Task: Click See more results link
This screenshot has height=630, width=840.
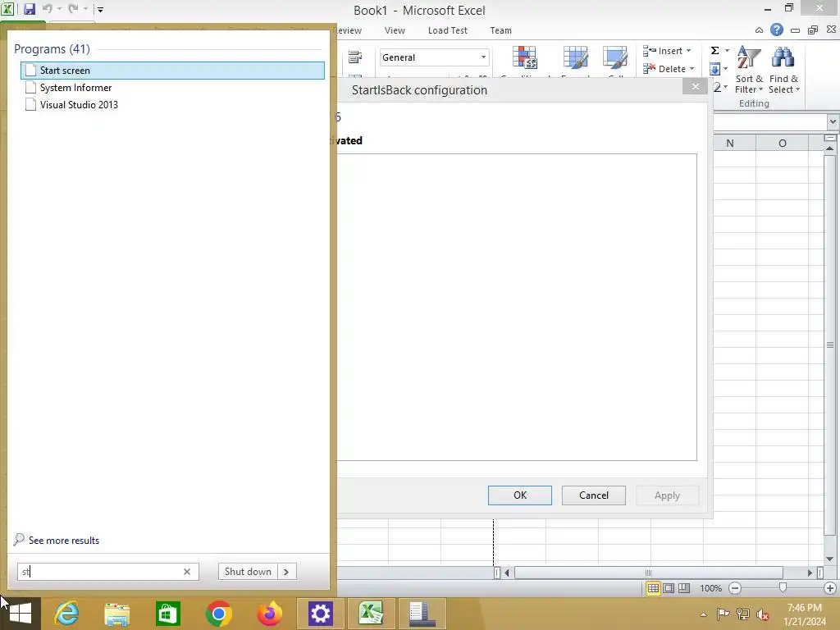Action: (64, 540)
